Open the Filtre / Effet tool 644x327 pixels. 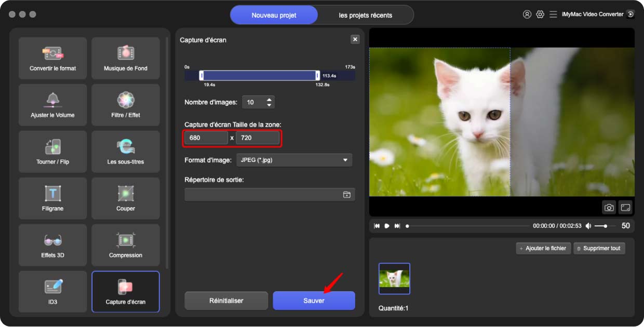pyautogui.click(x=125, y=105)
